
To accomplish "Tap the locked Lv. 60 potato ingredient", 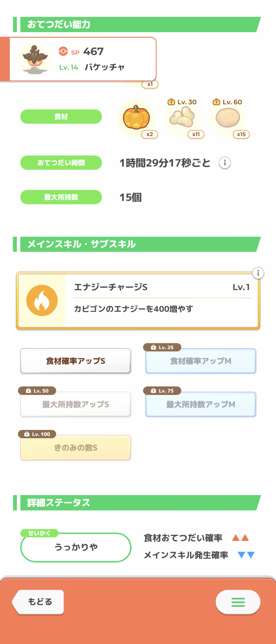I will coord(227,118).
